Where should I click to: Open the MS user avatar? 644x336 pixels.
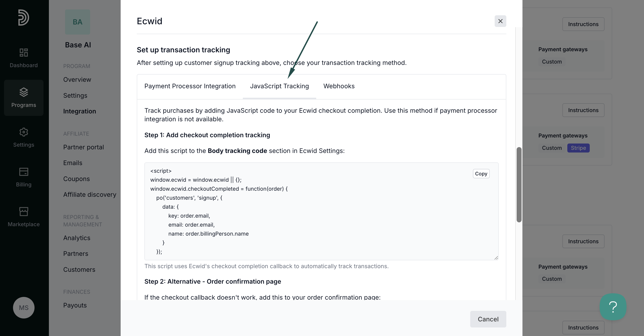[x=24, y=307]
